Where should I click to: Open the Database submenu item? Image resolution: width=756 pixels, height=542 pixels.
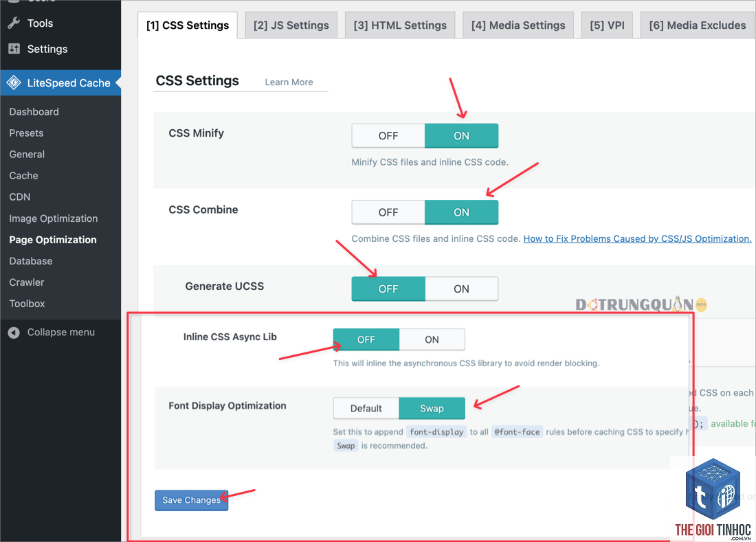30,260
